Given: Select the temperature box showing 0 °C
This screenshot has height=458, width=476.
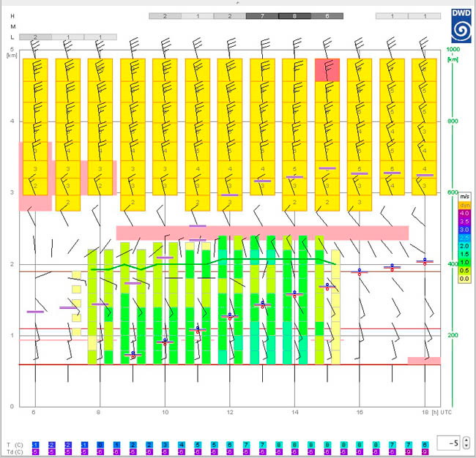Looking at the screenshot, I should pos(100,445).
